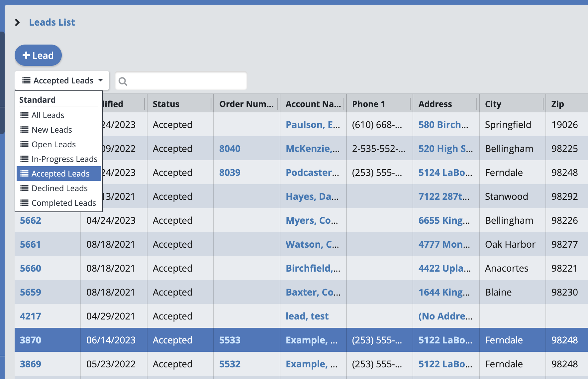Screen dimensions: 588x379
Task: Expand the Leads List chevron arrow
Action: 17,23
